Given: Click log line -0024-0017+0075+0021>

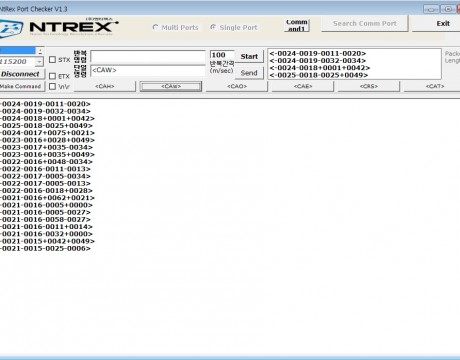Looking at the screenshot, I should (x=47, y=133).
